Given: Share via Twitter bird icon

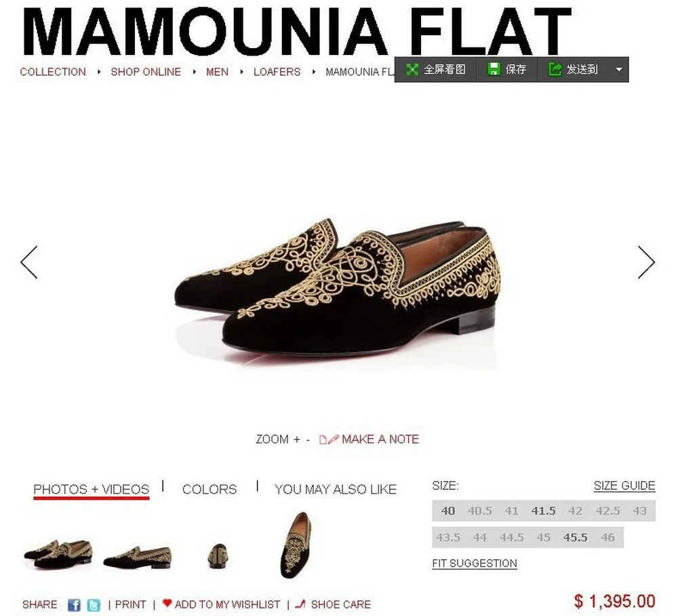Looking at the screenshot, I should click(x=94, y=604).
